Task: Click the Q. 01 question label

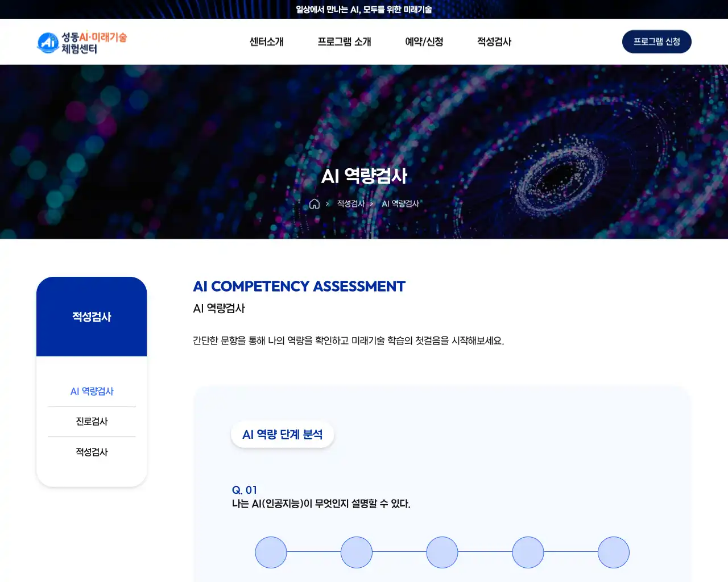Action: [245, 490]
